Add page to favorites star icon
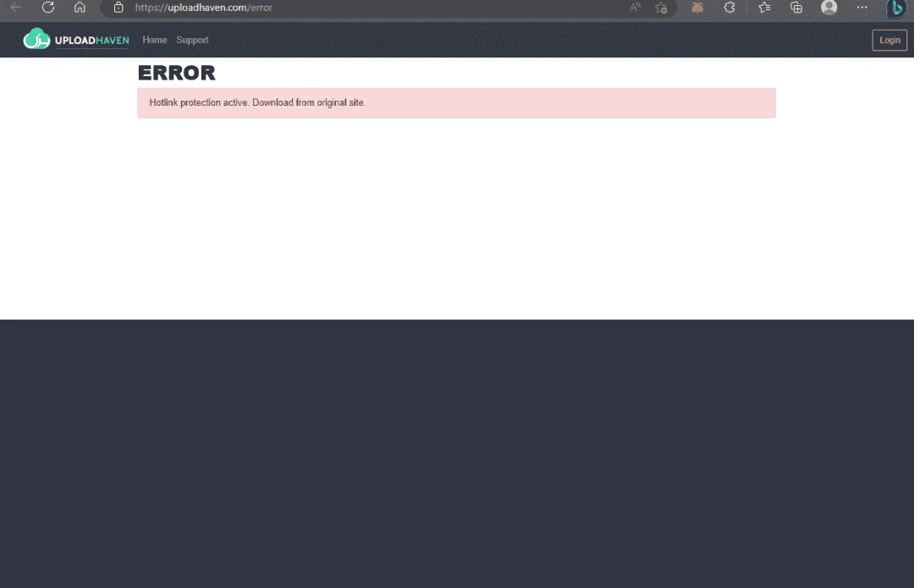914x588 pixels. pyautogui.click(x=661, y=8)
